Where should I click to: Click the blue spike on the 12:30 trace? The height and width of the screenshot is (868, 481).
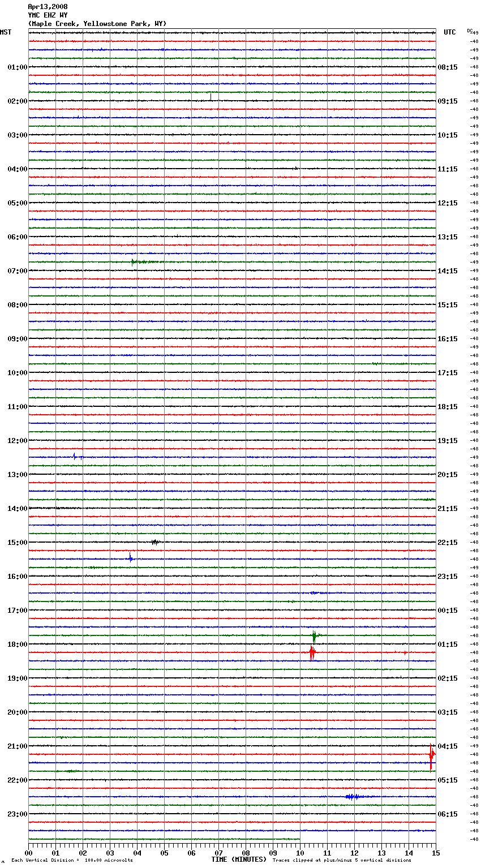(x=74, y=456)
